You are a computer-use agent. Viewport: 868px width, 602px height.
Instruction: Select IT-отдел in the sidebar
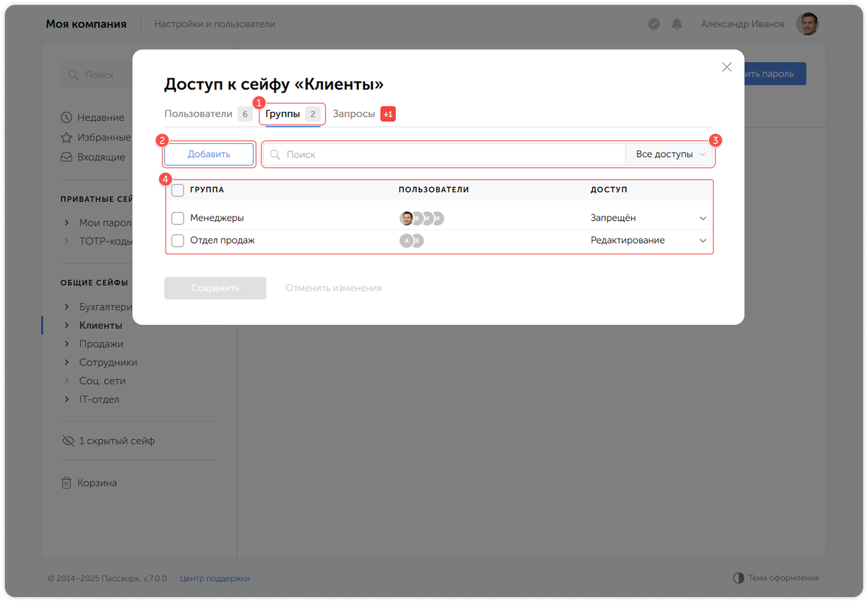click(x=99, y=399)
